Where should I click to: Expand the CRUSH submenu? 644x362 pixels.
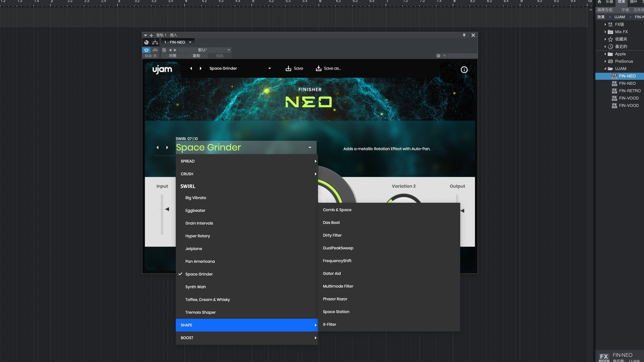(x=247, y=174)
